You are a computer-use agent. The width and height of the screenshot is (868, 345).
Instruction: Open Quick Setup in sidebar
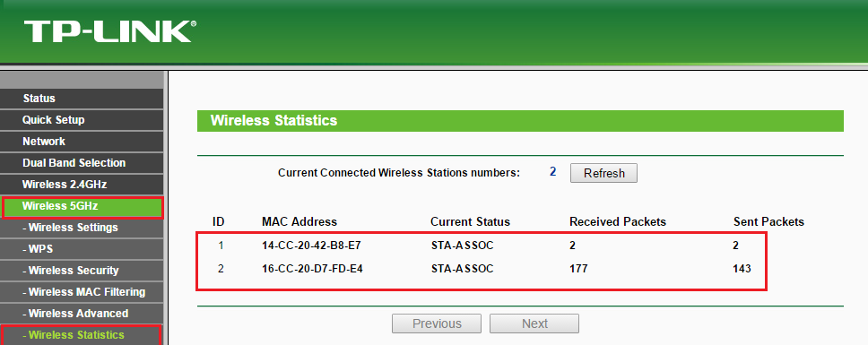tap(82, 120)
